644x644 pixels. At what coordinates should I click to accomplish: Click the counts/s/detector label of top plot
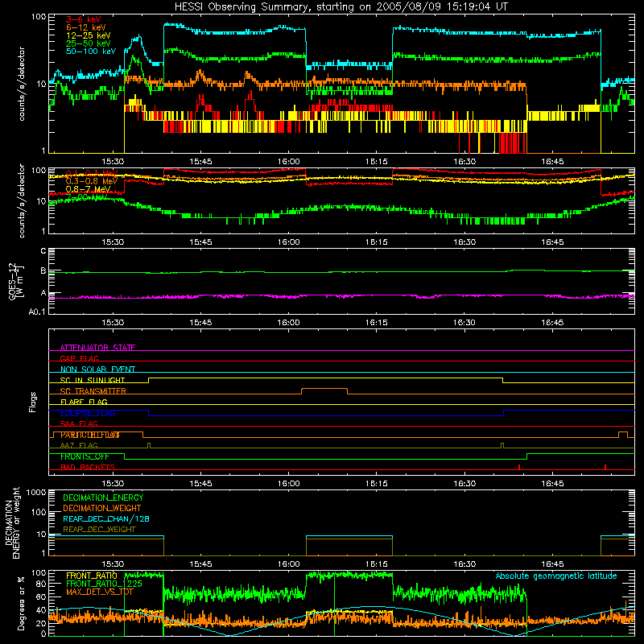[22, 84]
